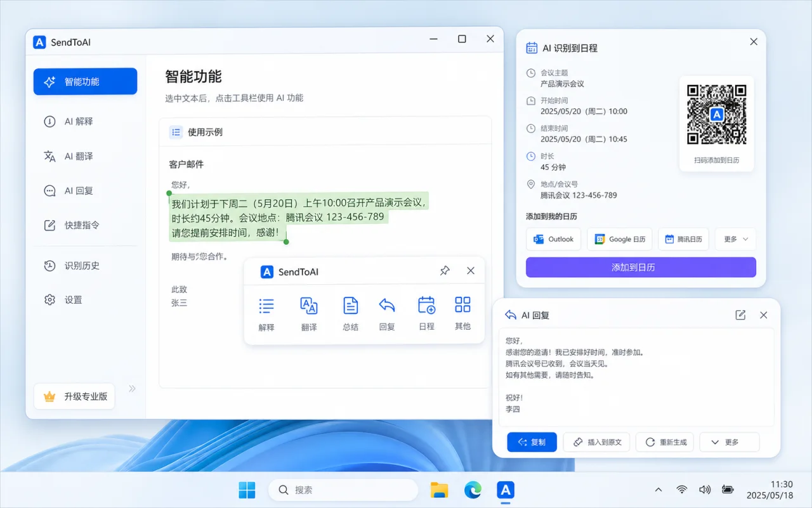The width and height of the screenshot is (812, 508).
Task: Click the battery tray icon
Action: click(x=728, y=490)
